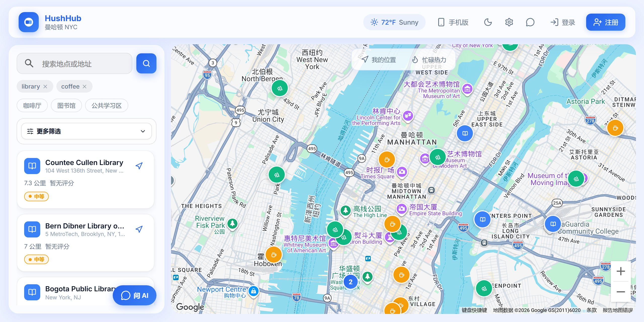Click orange coffee marker in Hoboken
The height and width of the screenshot is (322, 644).
(274, 255)
